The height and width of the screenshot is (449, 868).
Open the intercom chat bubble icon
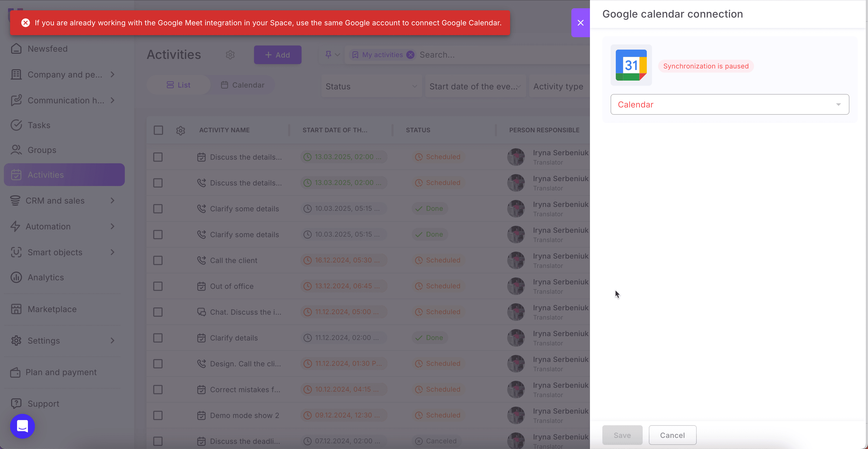point(22,426)
